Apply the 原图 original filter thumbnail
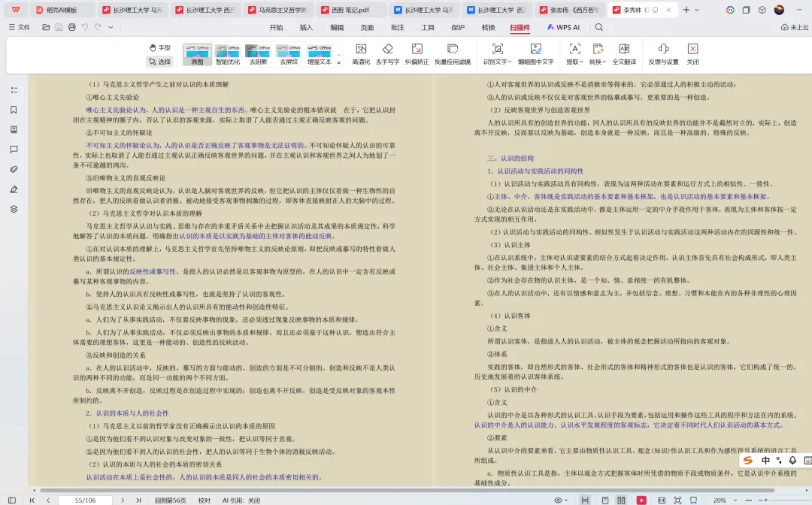This screenshot has height=505, width=812. pyautogui.click(x=197, y=54)
